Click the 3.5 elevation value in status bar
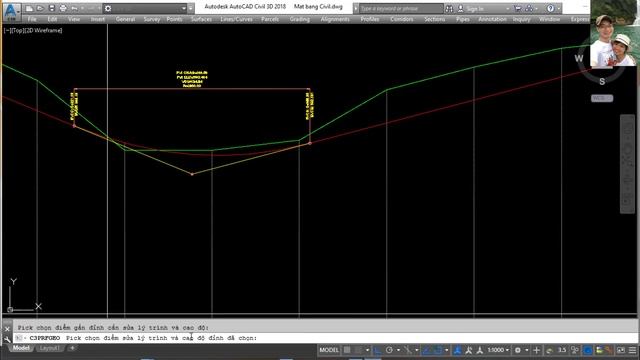The height and width of the screenshot is (360, 640). coord(562,350)
